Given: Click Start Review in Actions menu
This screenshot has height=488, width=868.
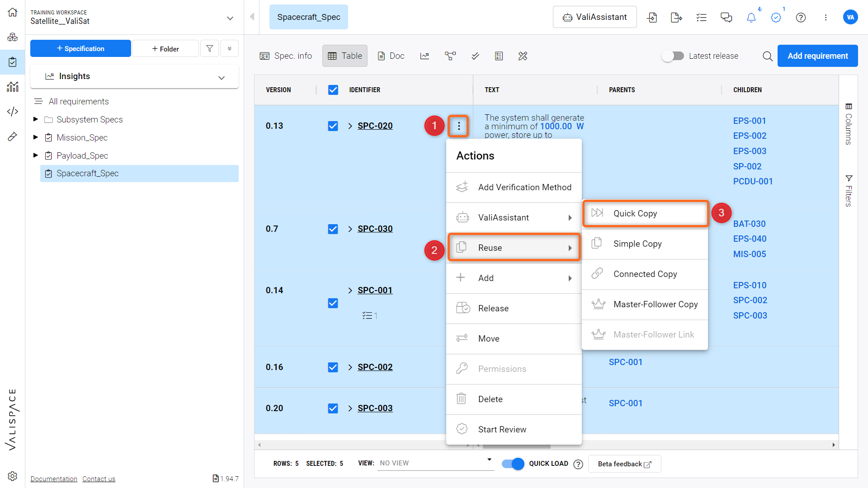Looking at the screenshot, I should [x=514, y=429].
